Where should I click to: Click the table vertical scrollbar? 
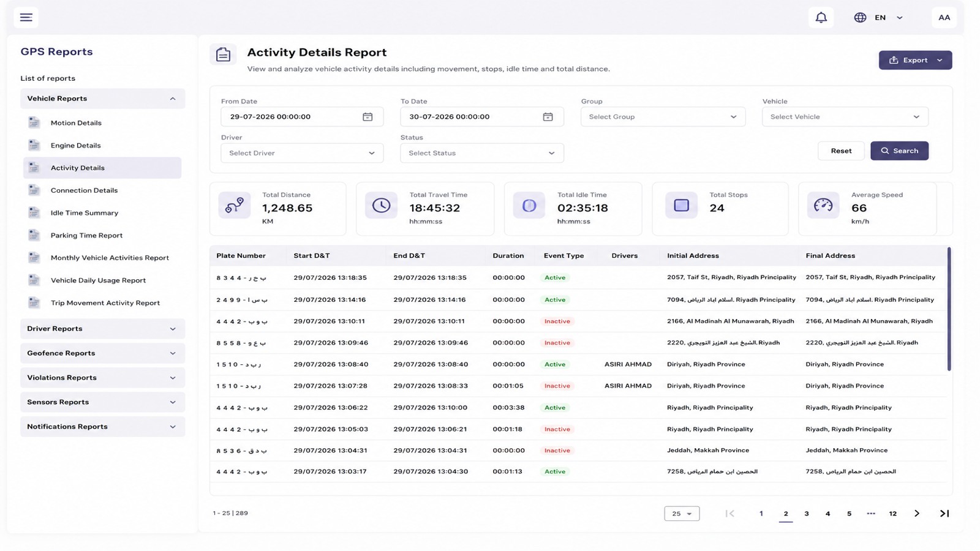click(949, 309)
